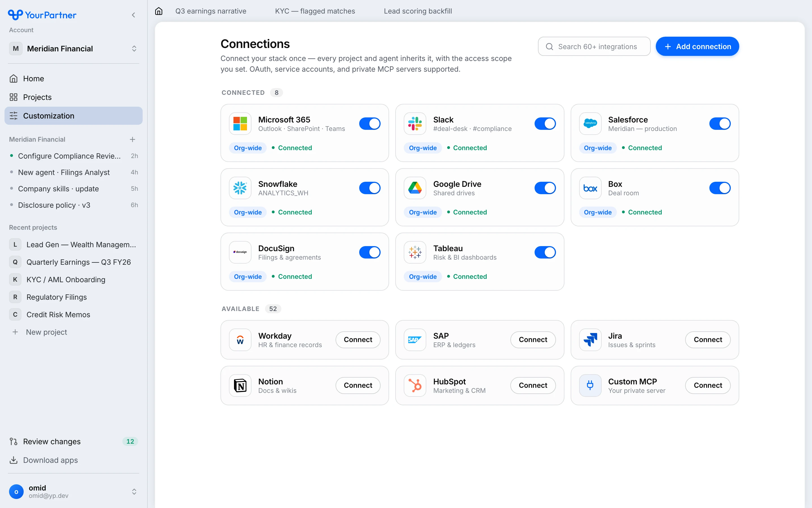This screenshot has height=508, width=812.
Task: Focus the Search 60+ integrations field
Action: tap(594, 47)
